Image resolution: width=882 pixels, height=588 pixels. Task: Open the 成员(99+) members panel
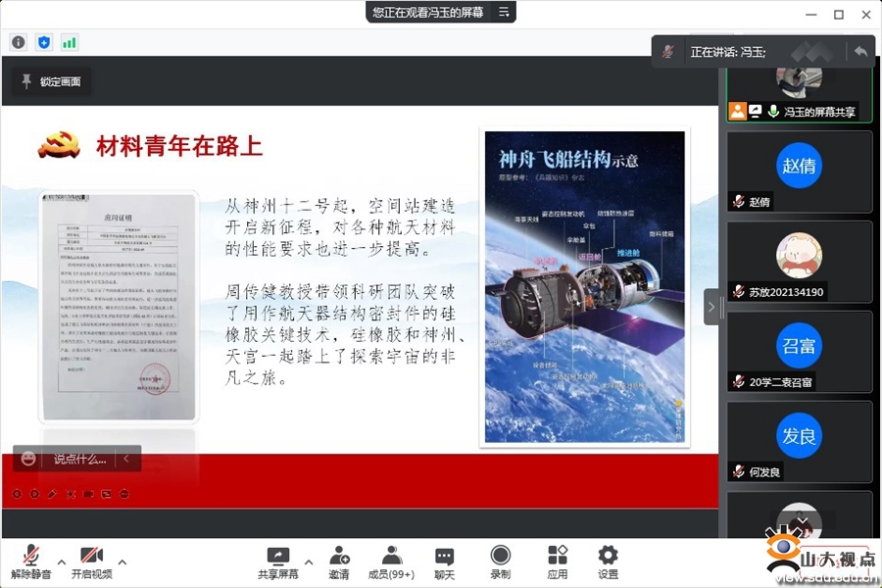point(391,556)
